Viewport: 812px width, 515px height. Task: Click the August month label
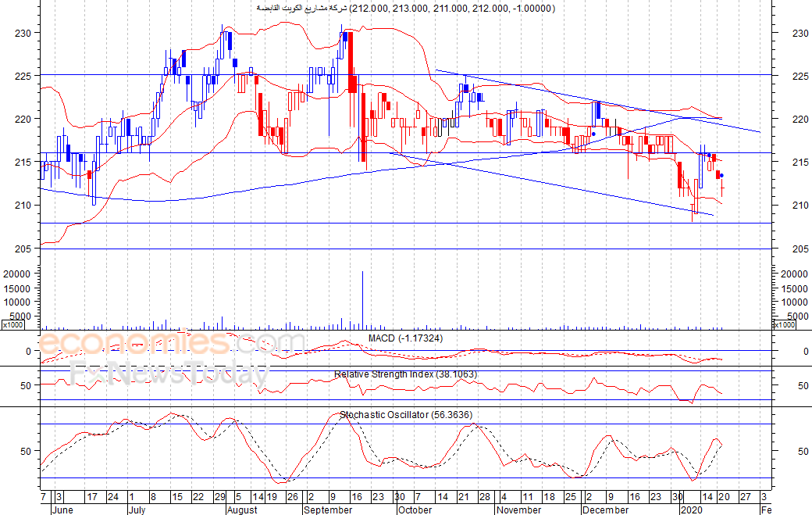point(242,510)
